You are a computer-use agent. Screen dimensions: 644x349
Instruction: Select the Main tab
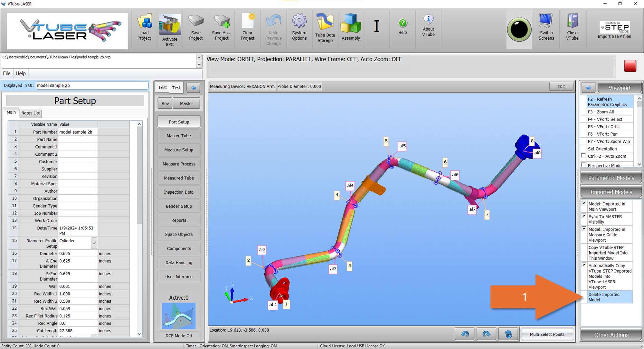coord(11,112)
